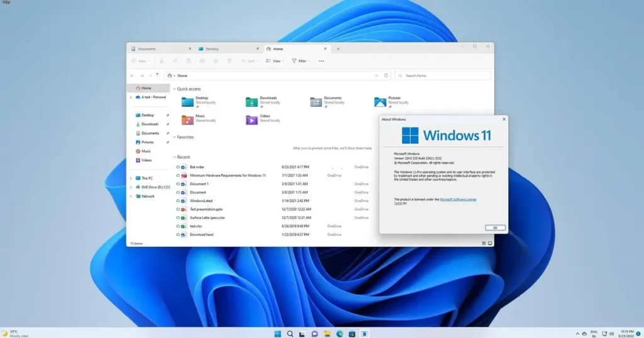Click the Rename icon in toolbar
Viewport: 644px width, 338px height.
point(202,61)
